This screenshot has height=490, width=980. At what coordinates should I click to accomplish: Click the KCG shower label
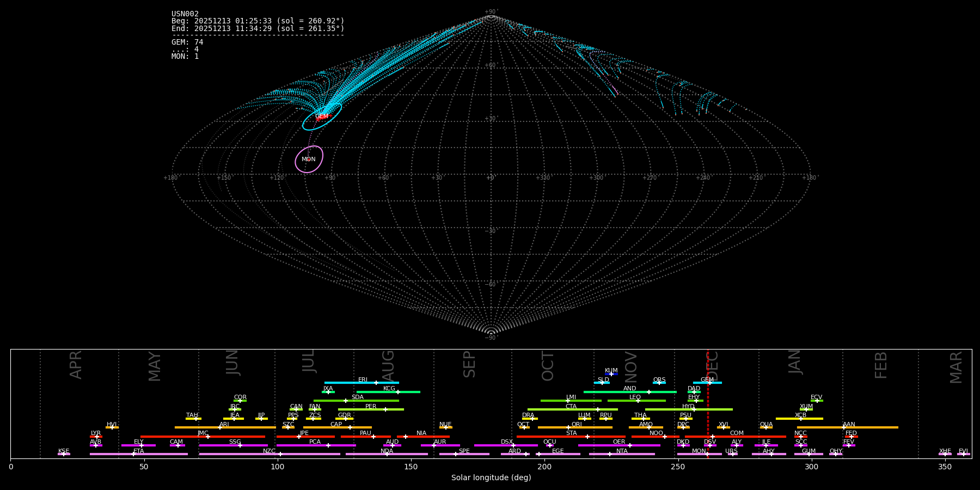click(389, 389)
